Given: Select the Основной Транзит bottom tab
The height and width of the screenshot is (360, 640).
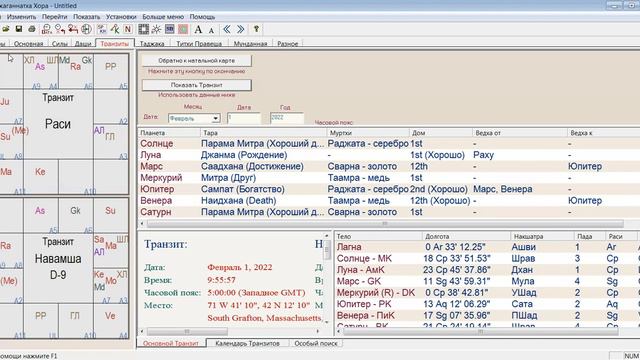Looking at the screenshot, I should coord(171,343).
